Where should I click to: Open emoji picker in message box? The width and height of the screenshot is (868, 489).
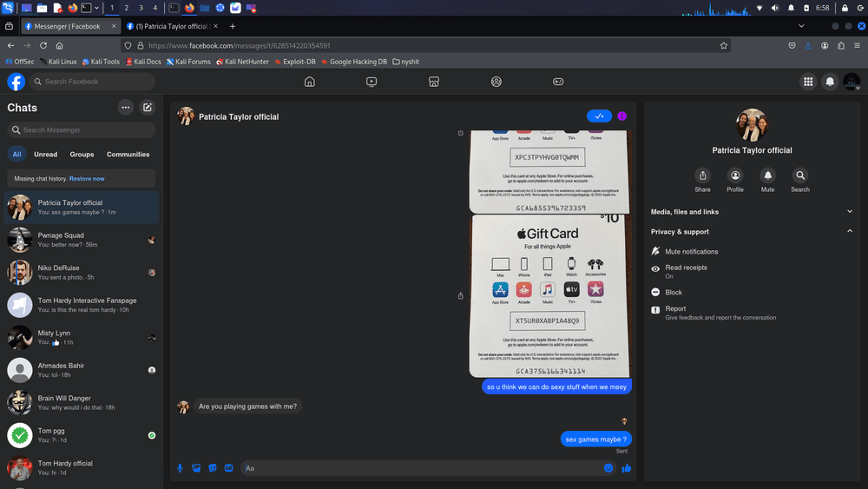(x=608, y=468)
